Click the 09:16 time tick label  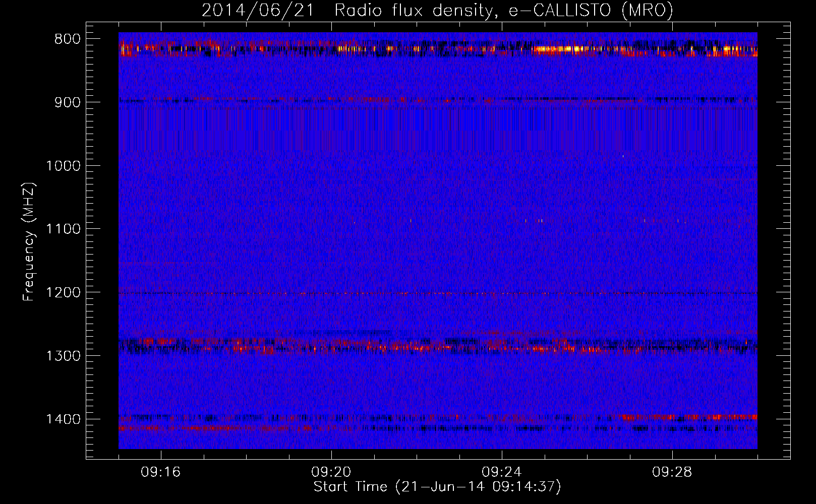point(161,472)
